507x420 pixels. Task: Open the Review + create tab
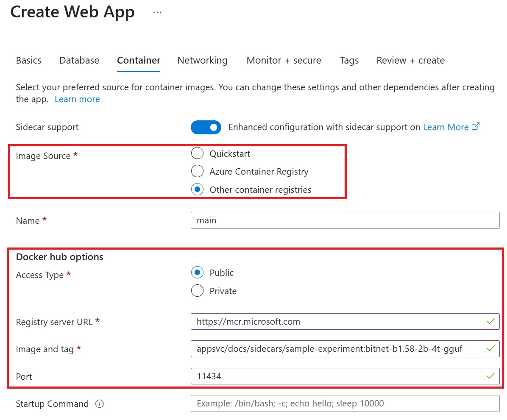(410, 61)
